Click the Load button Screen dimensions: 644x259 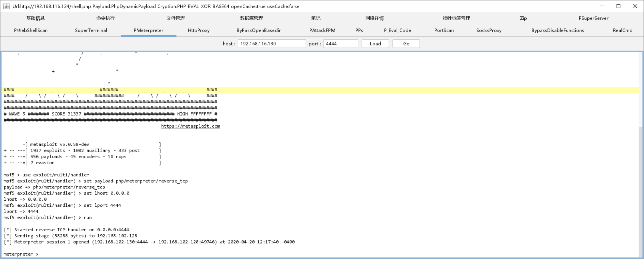(375, 44)
